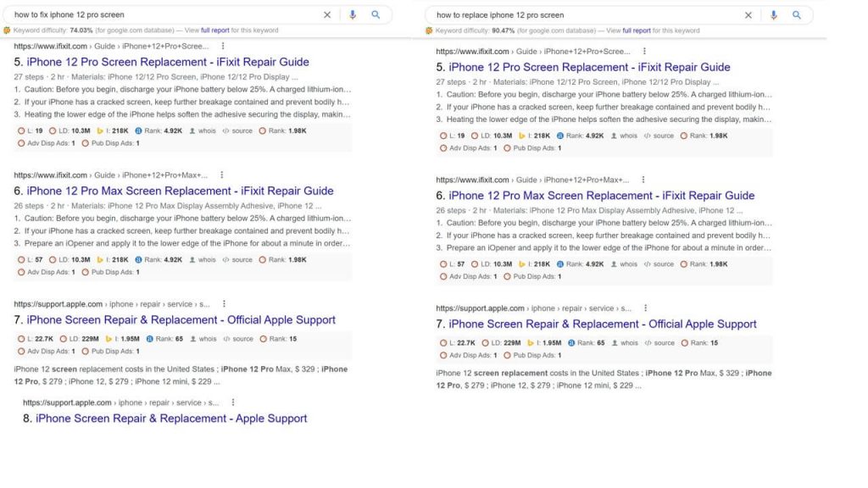Click whois in left result 7 metrics

[x=203, y=339]
